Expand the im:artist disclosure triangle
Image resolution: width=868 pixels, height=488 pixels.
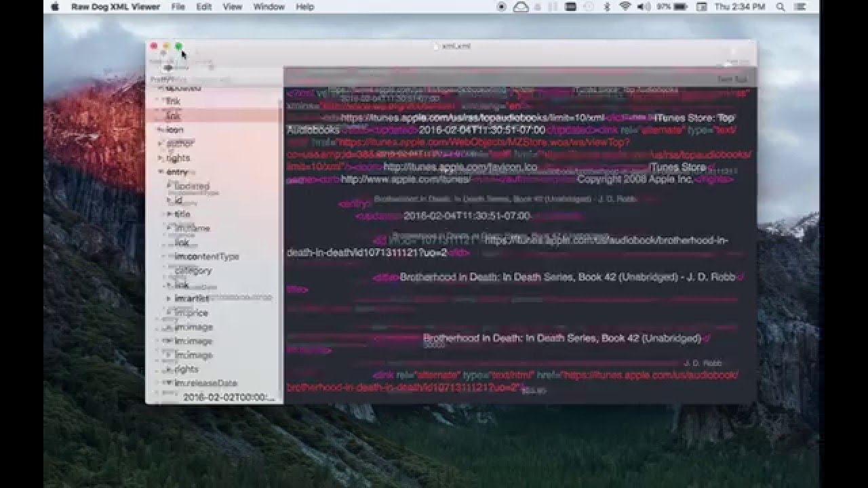click(170, 298)
